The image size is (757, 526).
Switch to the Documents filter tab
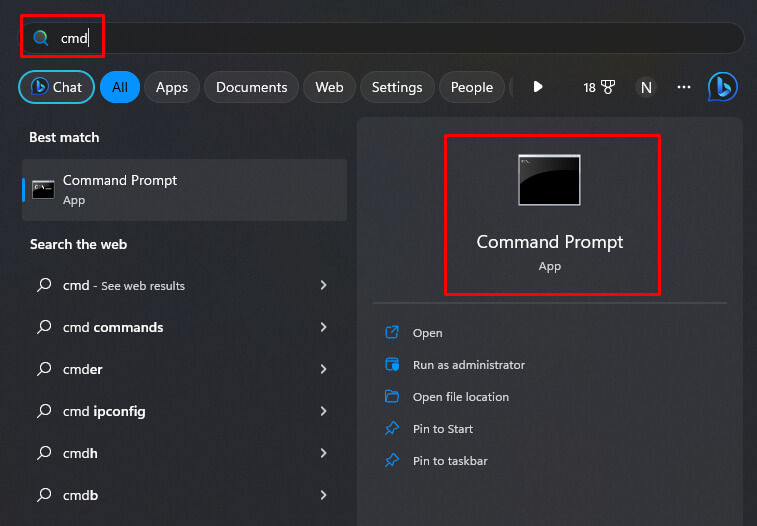(252, 87)
